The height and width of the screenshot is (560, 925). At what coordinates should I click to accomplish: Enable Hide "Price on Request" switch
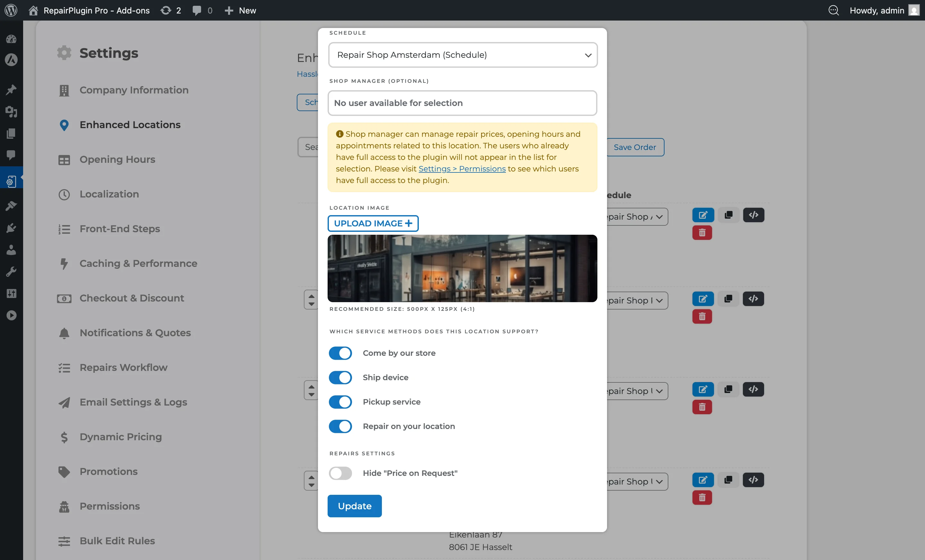click(340, 473)
